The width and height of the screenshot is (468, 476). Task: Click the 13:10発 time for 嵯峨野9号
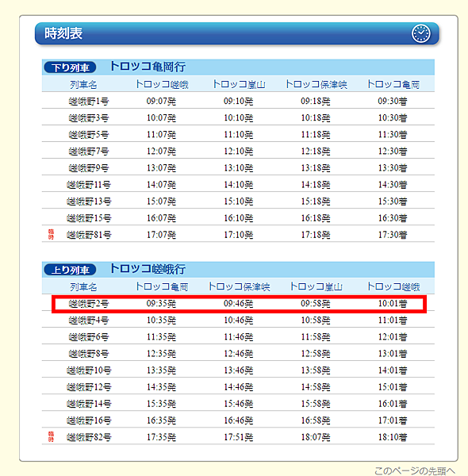tap(239, 168)
